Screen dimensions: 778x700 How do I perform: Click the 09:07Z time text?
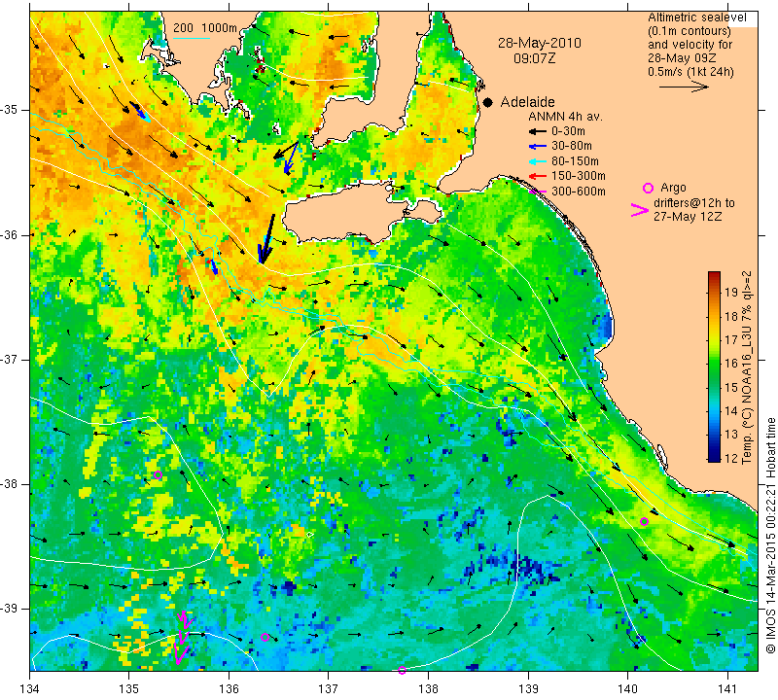coord(534,58)
